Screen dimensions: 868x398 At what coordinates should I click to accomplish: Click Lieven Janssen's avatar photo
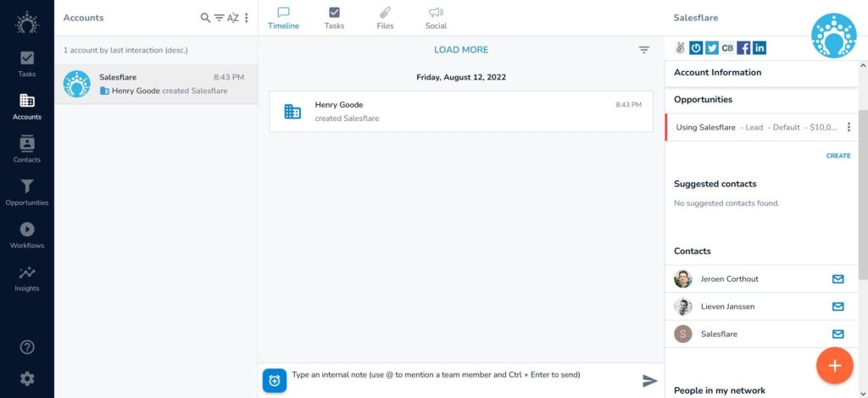click(x=683, y=307)
